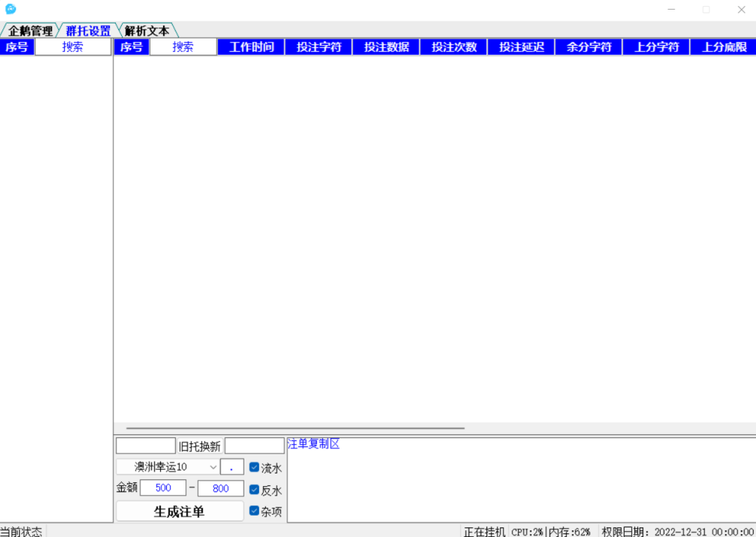Image resolution: width=756 pixels, height=537 pixels.
Task: Select the 投注次数 column header
Action: coord(454,47)
